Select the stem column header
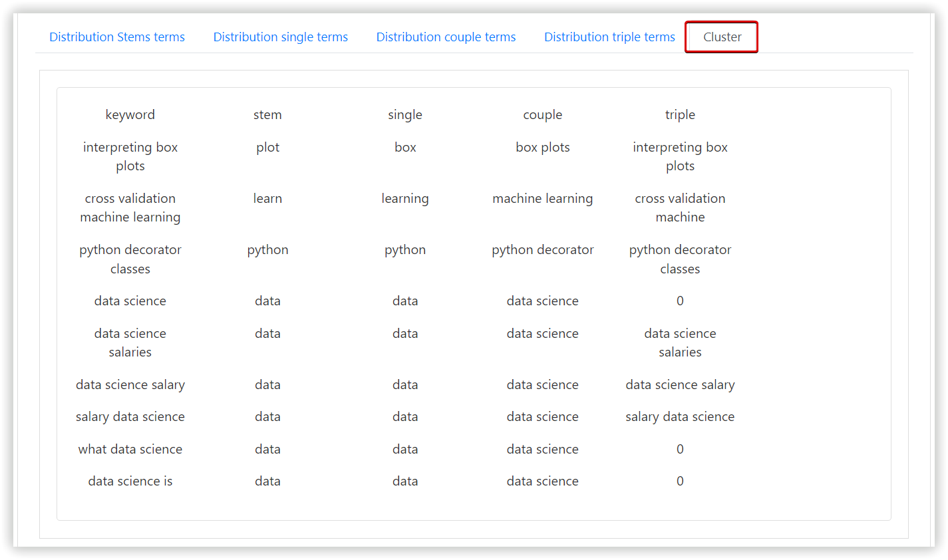 click(267, 115)
